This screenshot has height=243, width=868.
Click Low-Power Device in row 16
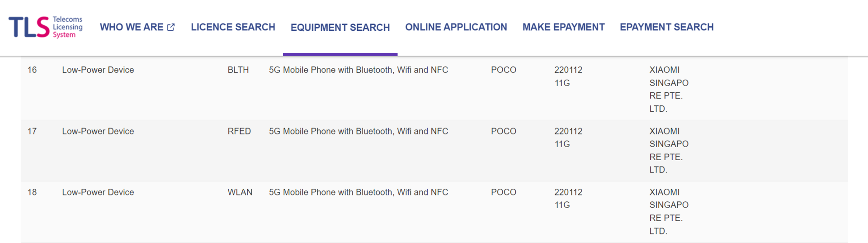(98, 70)
